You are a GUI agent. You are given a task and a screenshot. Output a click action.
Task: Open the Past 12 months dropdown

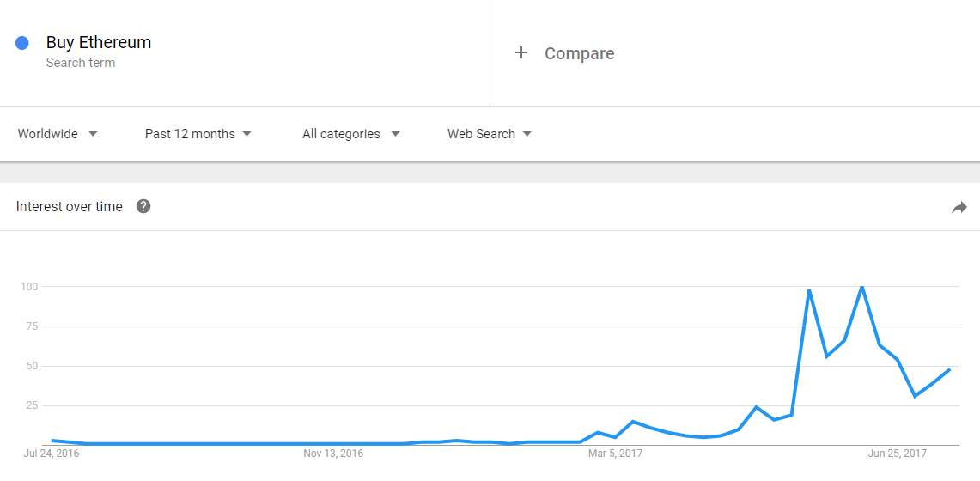198,134
